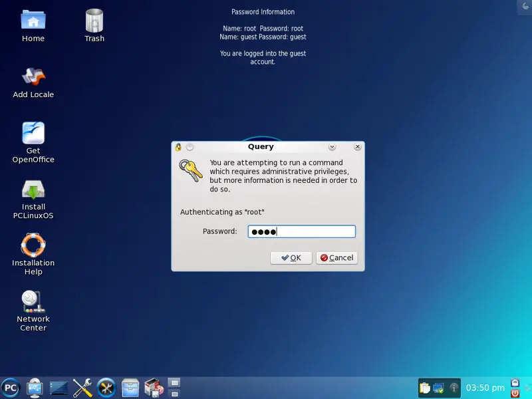Click the round pin button in Query title bar

coord(190,147)
